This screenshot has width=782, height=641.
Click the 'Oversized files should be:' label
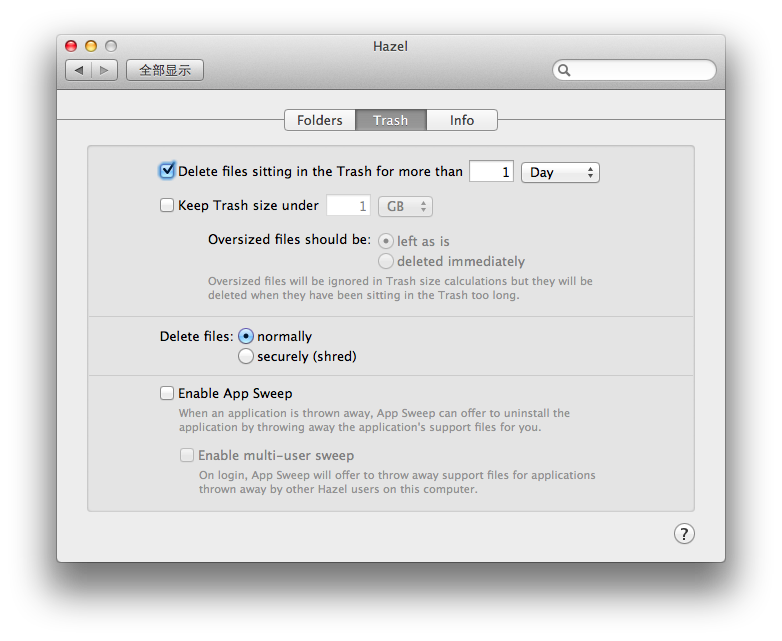tap(289, 240)
